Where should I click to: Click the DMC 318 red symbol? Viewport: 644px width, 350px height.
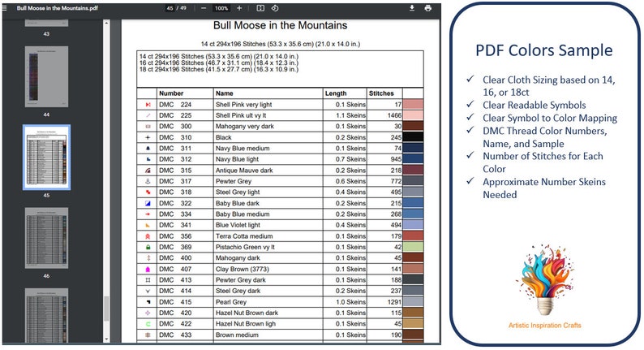[148, 192]
